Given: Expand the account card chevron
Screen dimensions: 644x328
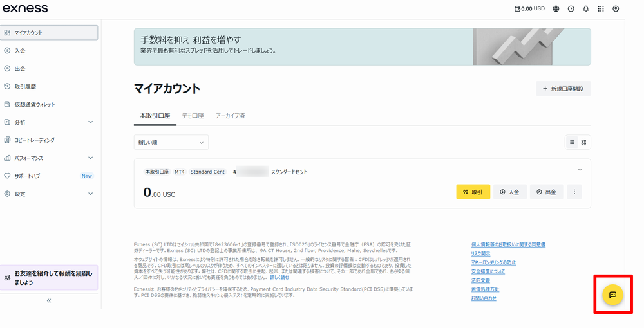Looking at the screenshot, I should click(x=580, y=170).
